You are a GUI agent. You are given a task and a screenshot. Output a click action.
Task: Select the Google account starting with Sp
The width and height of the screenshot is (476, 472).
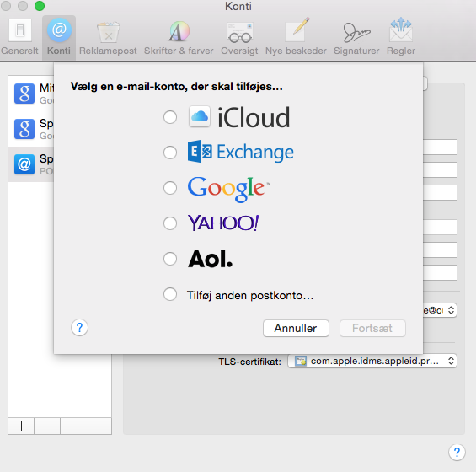(x=31, y=129)
